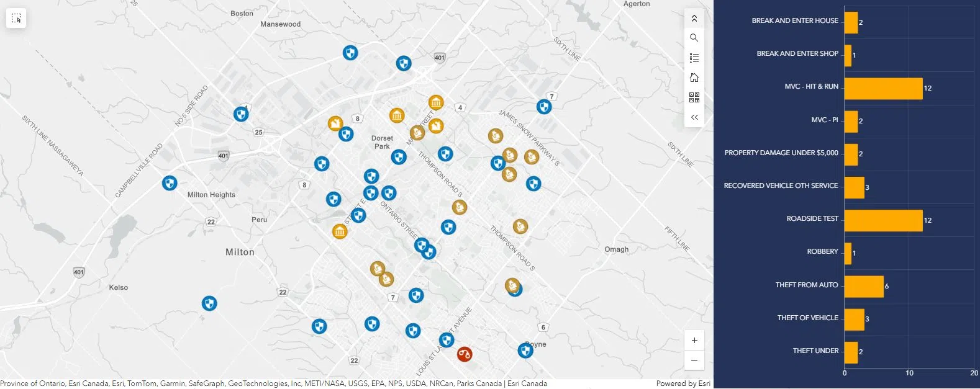Screen dimensions: 980x389
Task: Collapse map toolbar with double up chevron
Action: pyautogui.click(x=694, y=19)
